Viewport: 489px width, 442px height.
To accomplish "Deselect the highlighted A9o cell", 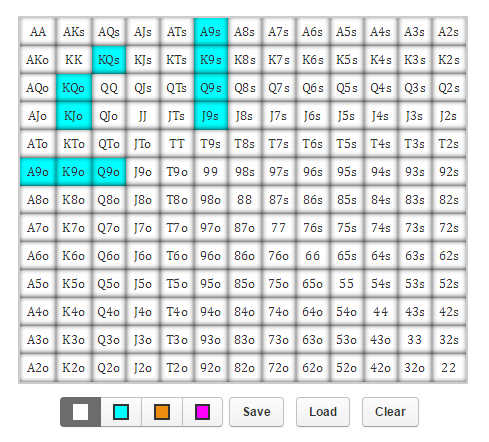I will point(38,172).
